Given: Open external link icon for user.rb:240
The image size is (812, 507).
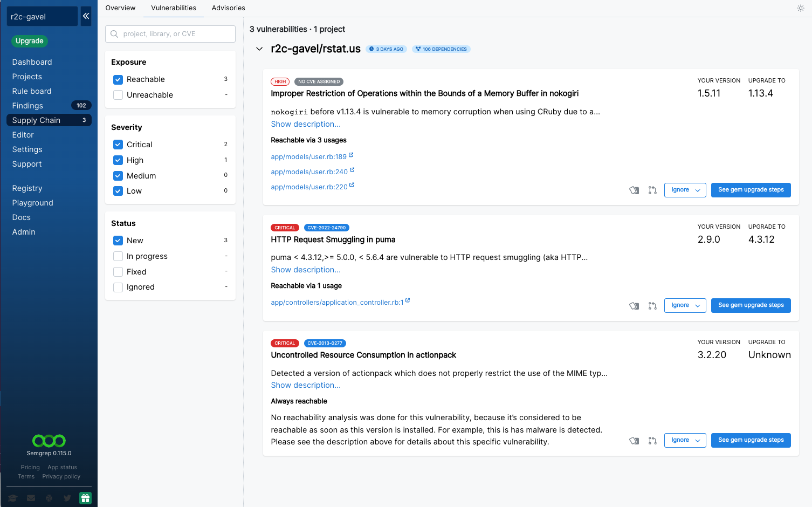Looking at the screenshot, I should point(352,170).
